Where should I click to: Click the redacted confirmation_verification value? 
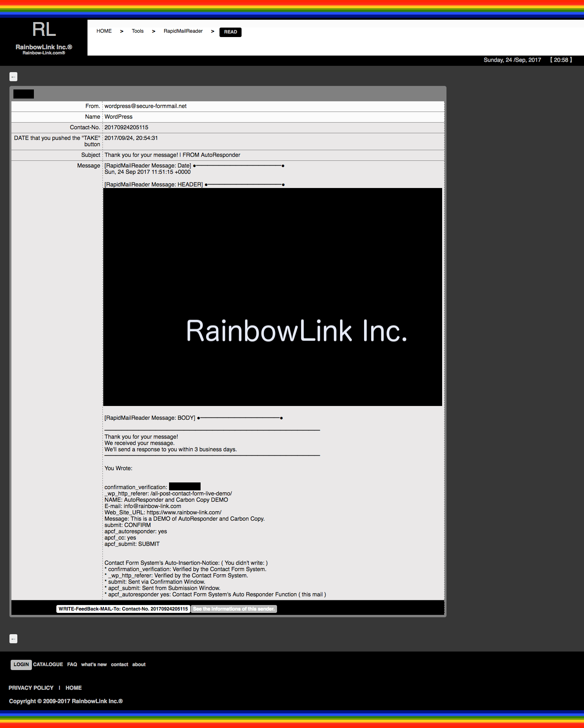[x=185, y=486]
